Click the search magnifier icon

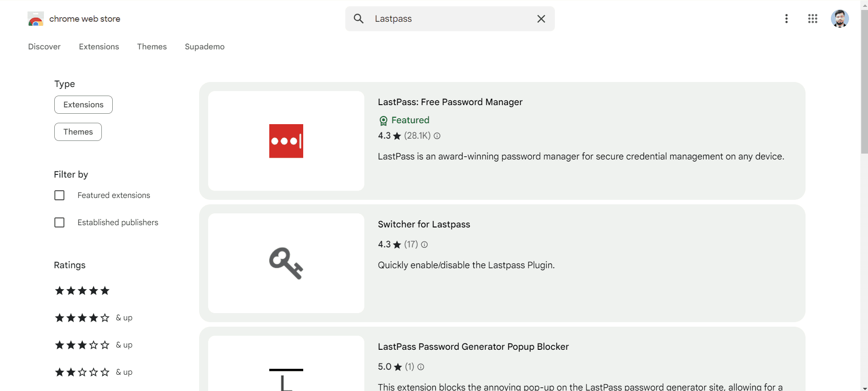(358, 19)
